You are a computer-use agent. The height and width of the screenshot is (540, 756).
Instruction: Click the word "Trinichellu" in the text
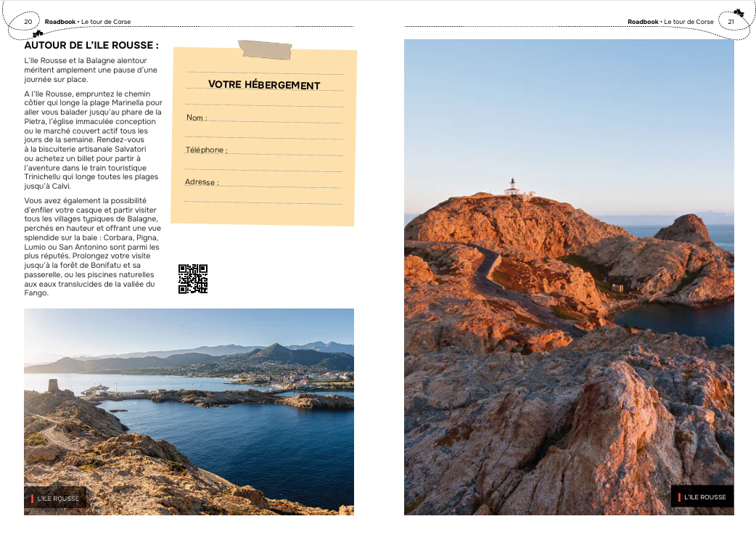click(42, 177)
